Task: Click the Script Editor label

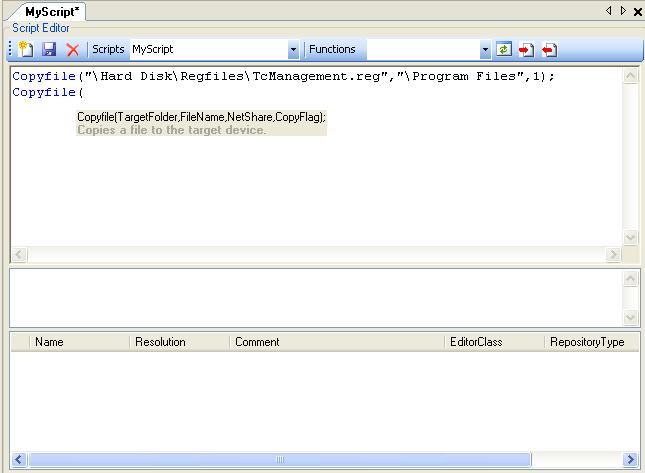Action: 41,28
